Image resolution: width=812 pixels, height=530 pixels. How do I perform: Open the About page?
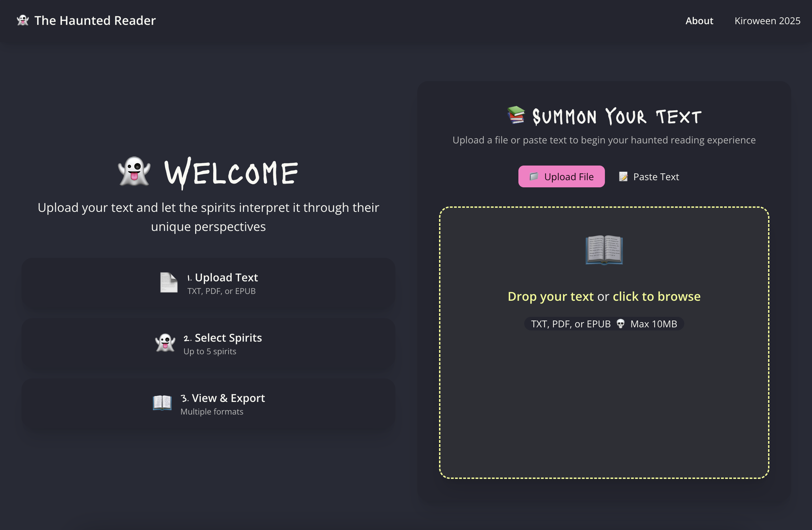(699, 21)
